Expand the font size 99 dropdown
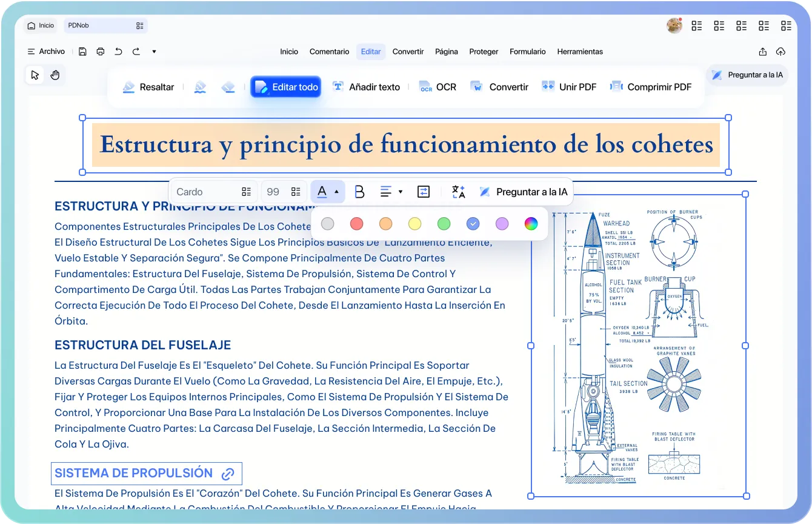This screenshot has width=812, height=524. point(295,192)
